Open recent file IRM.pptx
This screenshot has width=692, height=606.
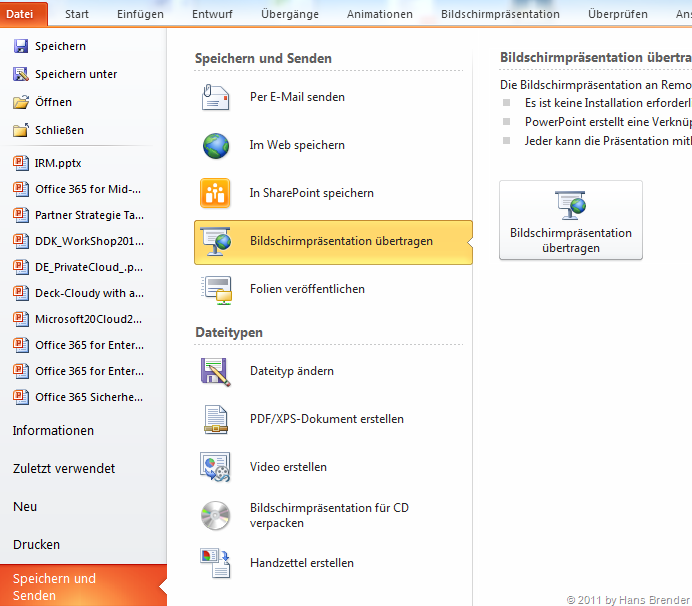tap(58, 162)
